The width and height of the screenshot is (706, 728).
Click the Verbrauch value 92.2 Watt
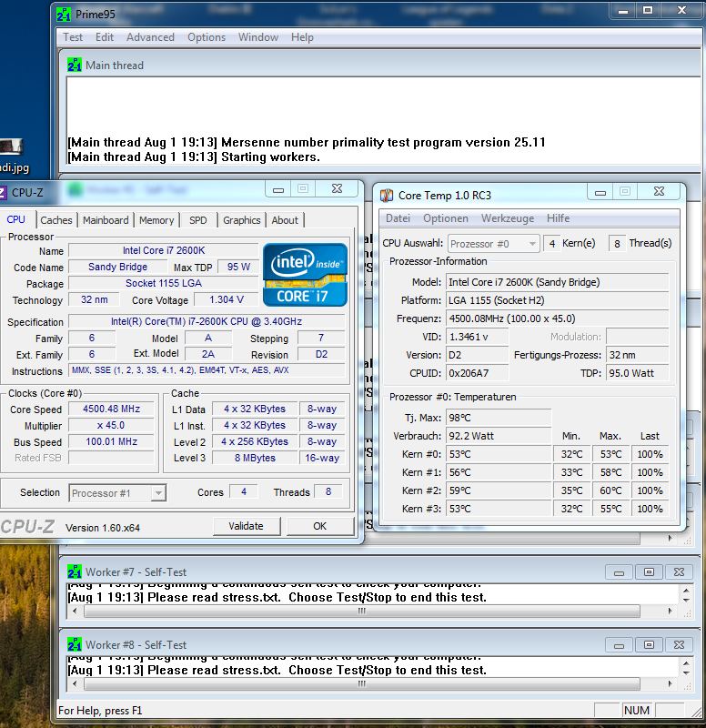point(499,436)
